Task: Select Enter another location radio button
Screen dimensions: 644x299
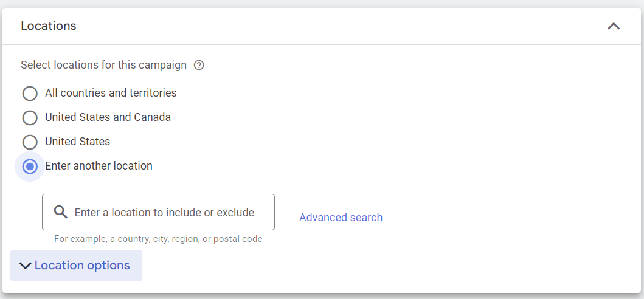Action: pyautogui.click(x=30, y=167)
